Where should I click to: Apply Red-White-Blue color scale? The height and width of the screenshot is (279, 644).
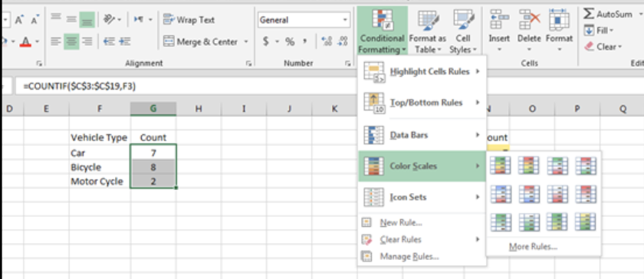point(529,194)
